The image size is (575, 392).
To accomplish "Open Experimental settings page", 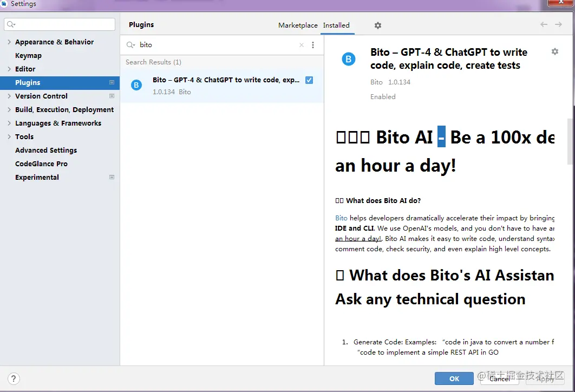I will tap(37, 178).
